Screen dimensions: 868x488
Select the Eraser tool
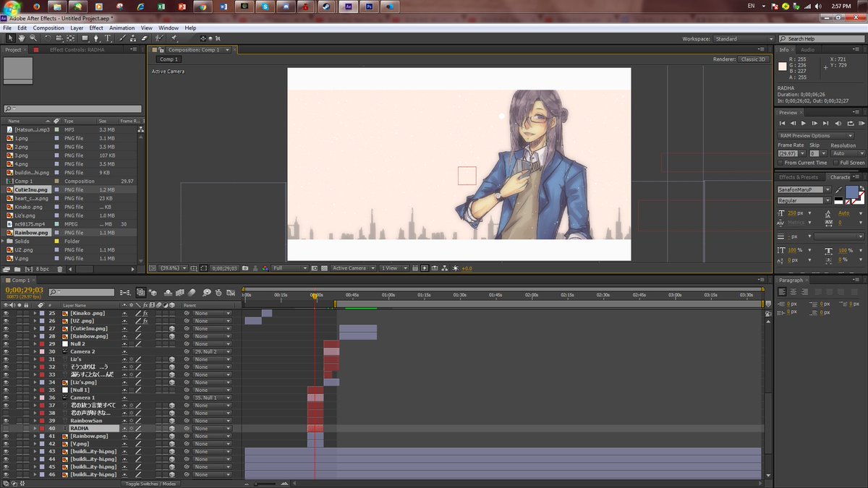[x=145, y=38]
